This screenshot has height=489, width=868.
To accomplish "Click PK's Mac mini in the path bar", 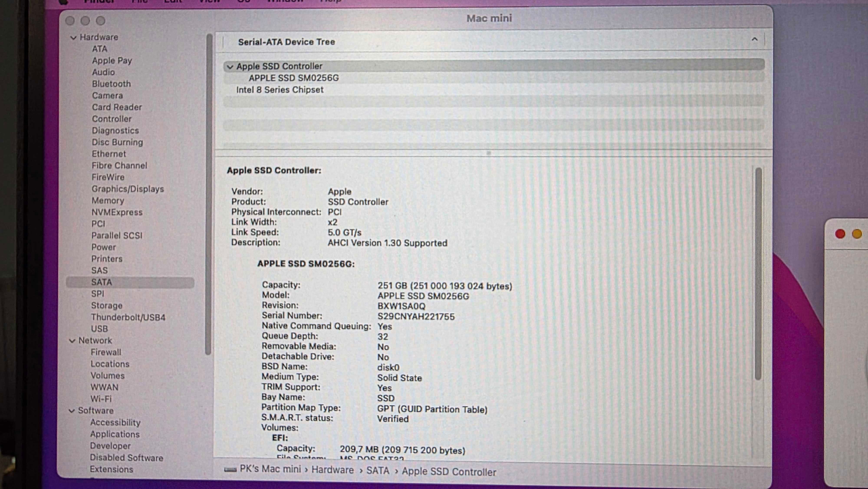I will coord(270,469).
